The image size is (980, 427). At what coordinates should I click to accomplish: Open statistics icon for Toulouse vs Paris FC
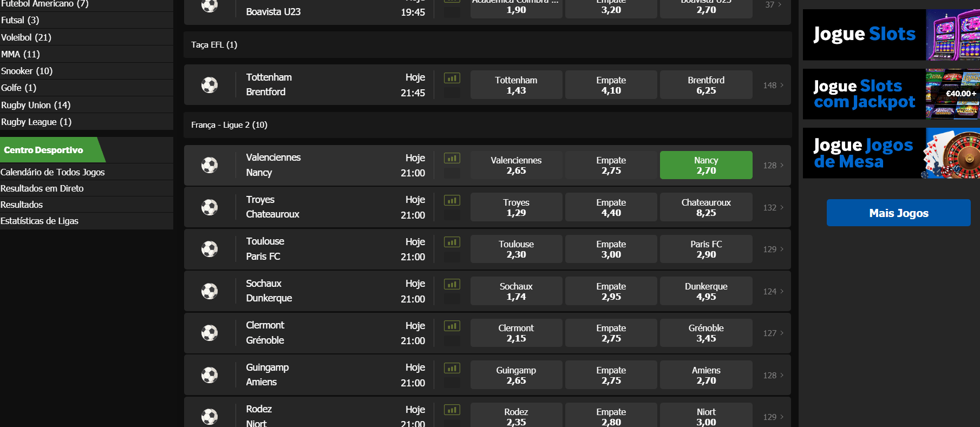coord(452,242)
